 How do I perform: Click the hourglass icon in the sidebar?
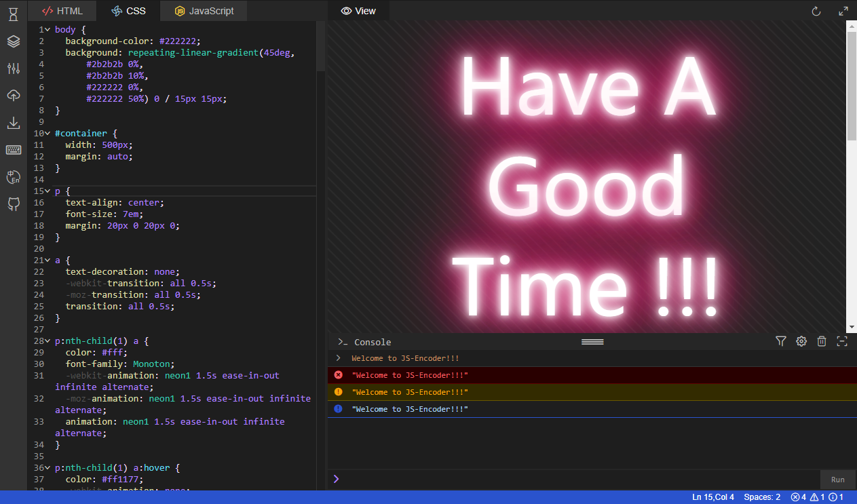pos(14,14)
